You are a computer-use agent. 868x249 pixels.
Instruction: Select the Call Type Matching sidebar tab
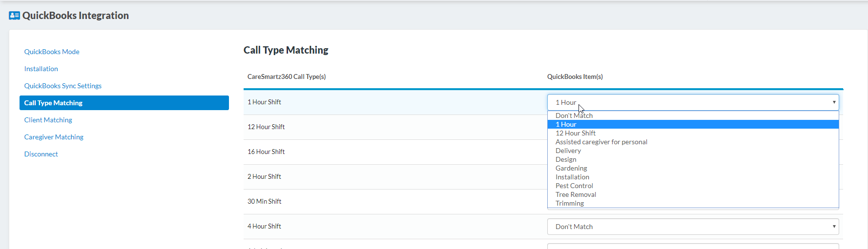[x=124, y=103]
